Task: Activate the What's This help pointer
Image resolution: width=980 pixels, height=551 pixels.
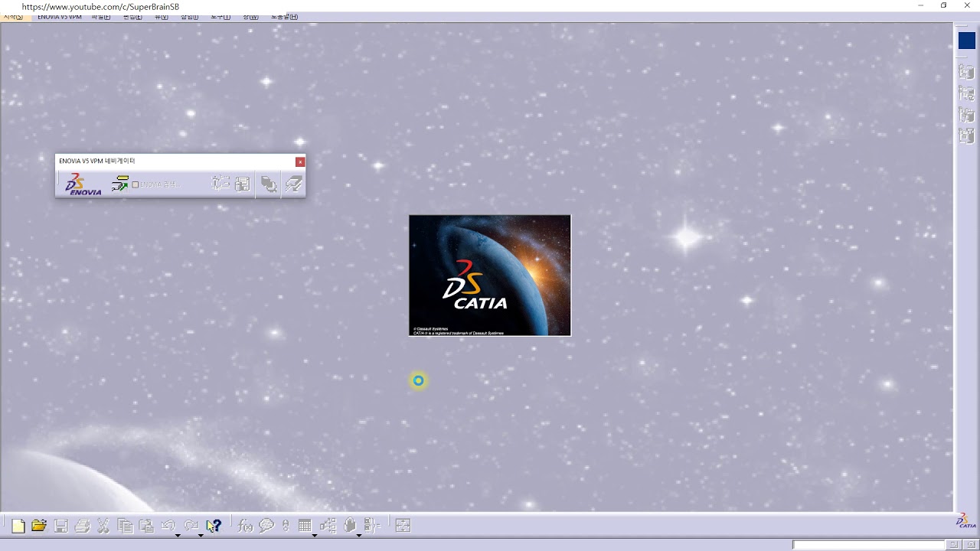Action: (214, 526)
